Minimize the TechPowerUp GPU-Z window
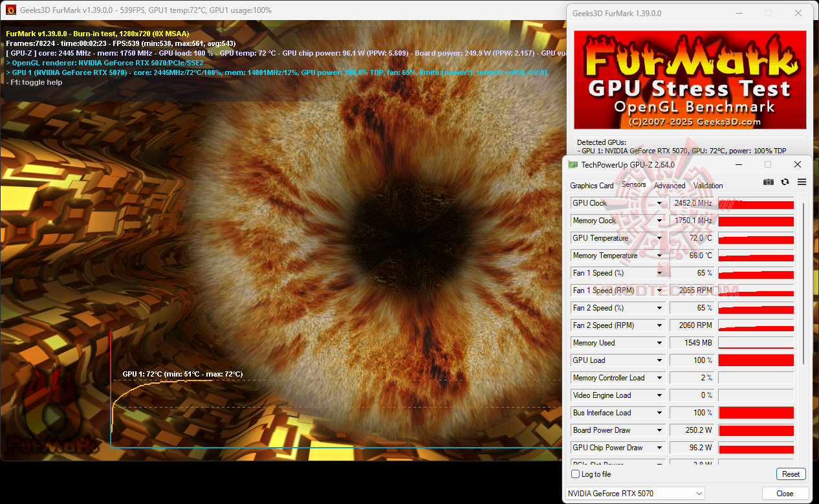 [739, 164]
